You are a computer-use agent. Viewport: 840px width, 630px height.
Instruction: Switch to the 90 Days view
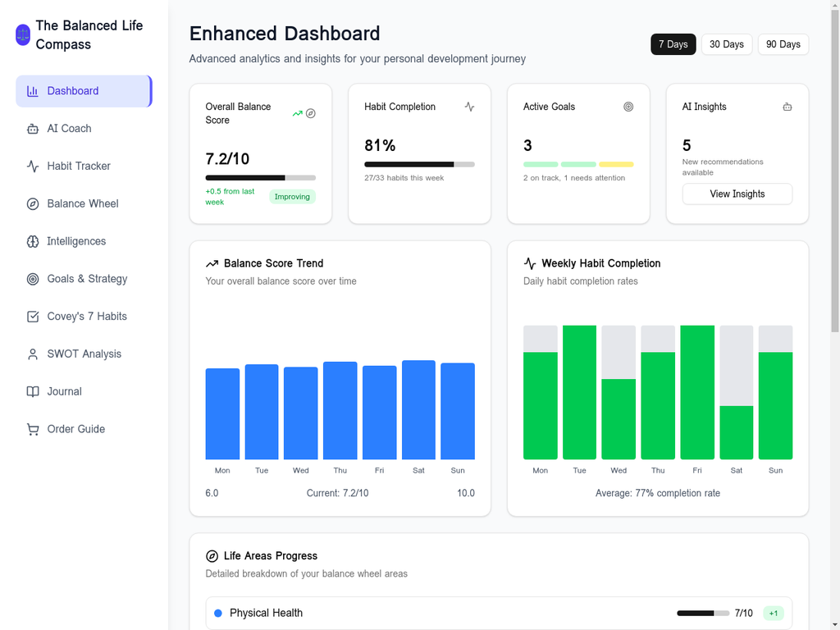click(x=783, y=44)
